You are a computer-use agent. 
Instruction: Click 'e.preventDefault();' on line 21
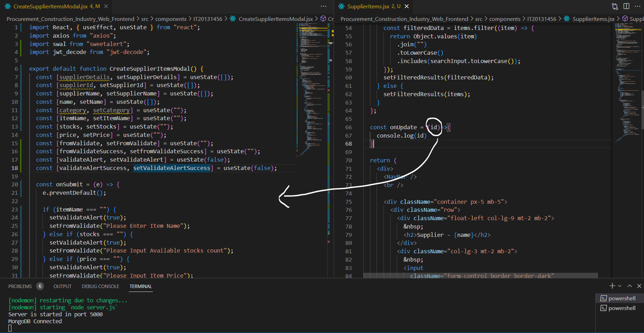(x=74, y=193)
